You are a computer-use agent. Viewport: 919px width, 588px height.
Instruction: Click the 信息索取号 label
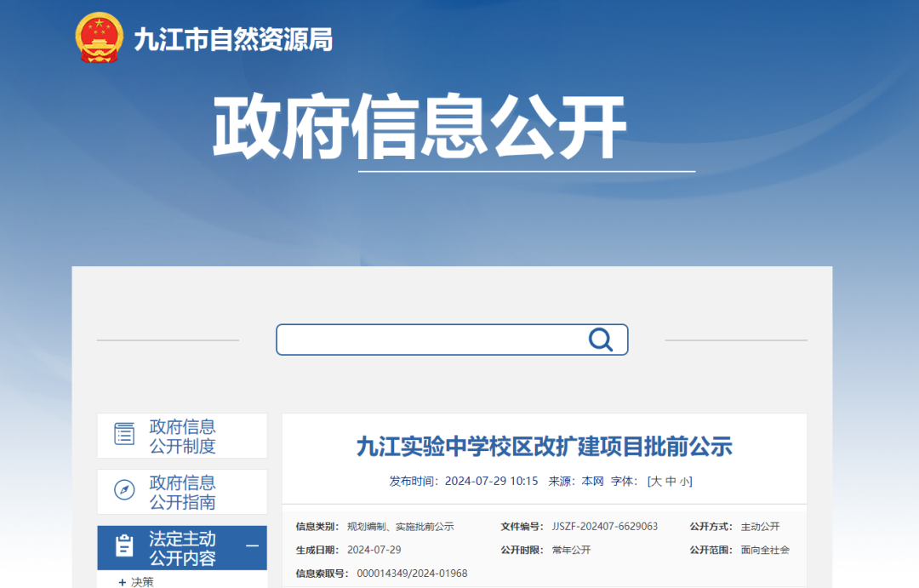click(322, 574)
